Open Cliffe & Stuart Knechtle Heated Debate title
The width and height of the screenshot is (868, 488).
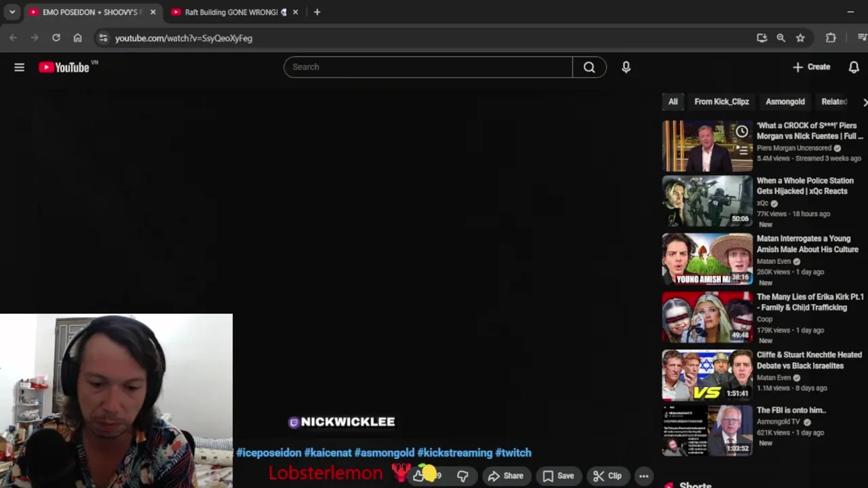coord(809,360)
